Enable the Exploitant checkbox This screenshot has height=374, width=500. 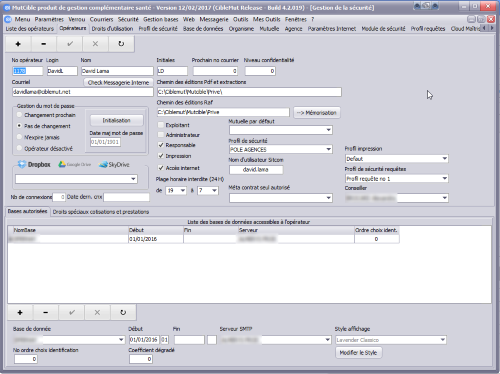point(161,125)
